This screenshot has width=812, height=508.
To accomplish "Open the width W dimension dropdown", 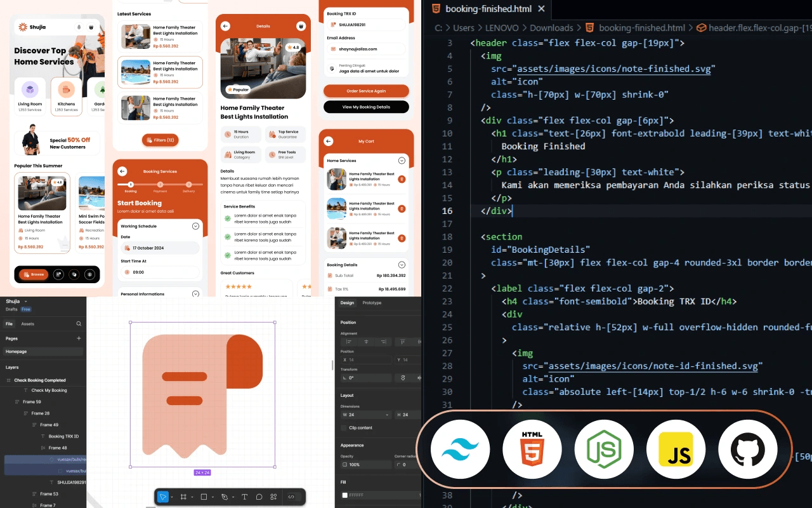I will (x=387, y=415).
